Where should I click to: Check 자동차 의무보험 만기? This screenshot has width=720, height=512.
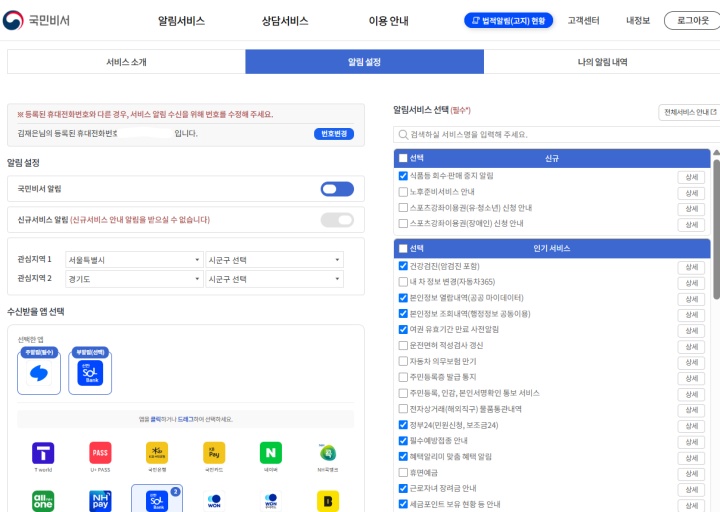point(403,361)
